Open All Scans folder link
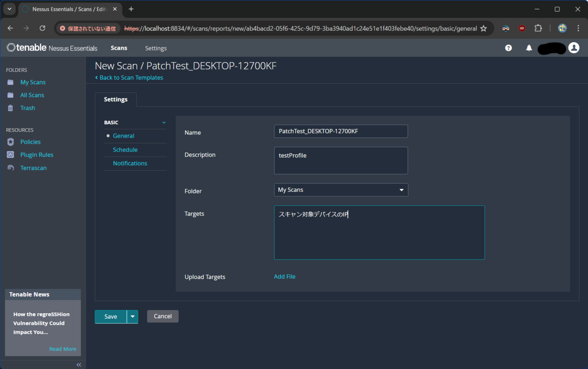The width and height of the screenshot is (588, 369). coord(32,95)
